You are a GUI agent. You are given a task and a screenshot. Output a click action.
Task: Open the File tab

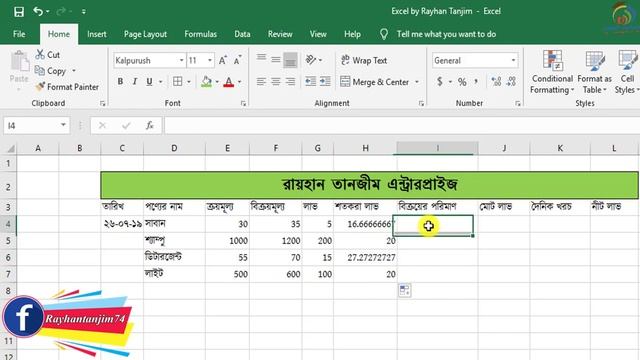pos(19,34)
